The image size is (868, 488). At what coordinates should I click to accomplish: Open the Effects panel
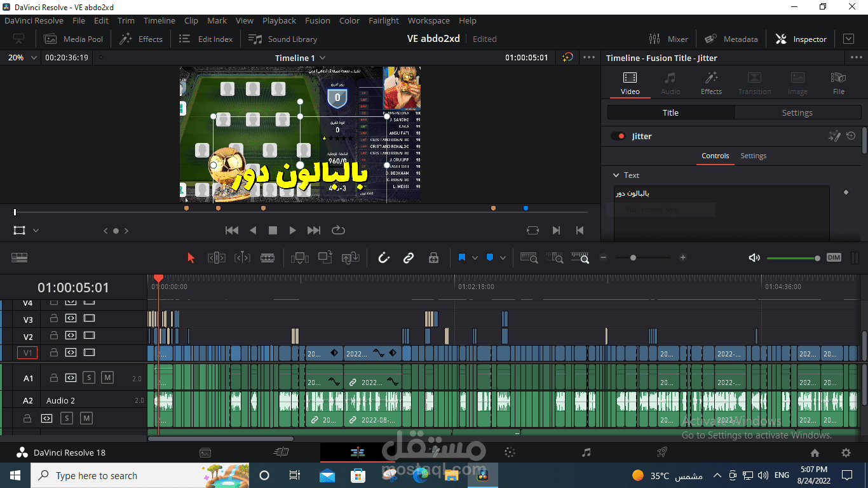142,39
